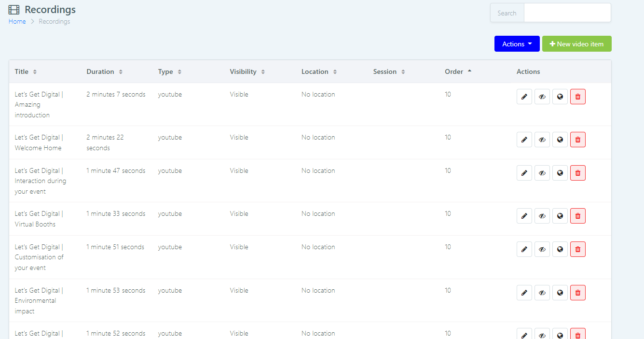Image resolution: width=644 pixels, height=339 pixels.
Task: Open Let's Get Digital Virtual Booths title
Action: click(x=39, y=219)
